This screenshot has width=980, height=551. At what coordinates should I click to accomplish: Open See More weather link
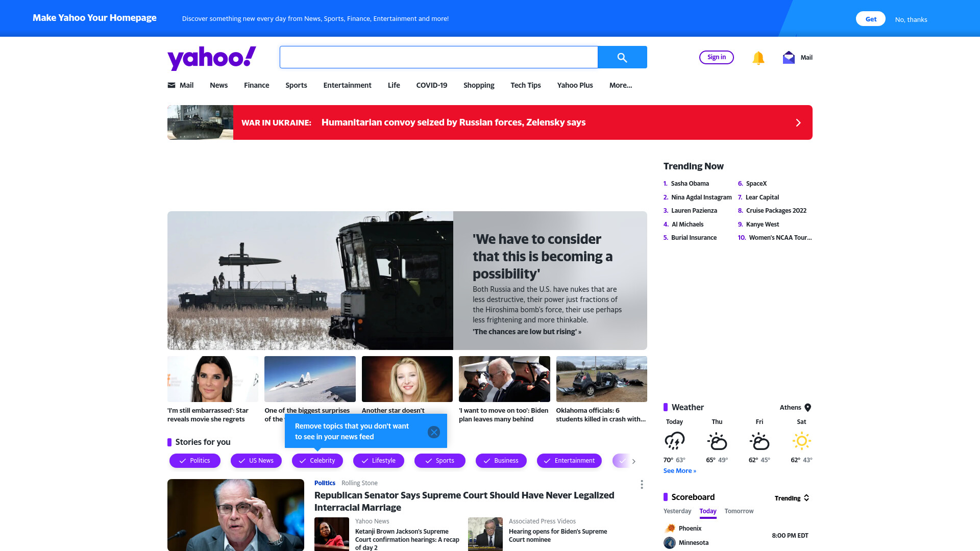(680, 471)
